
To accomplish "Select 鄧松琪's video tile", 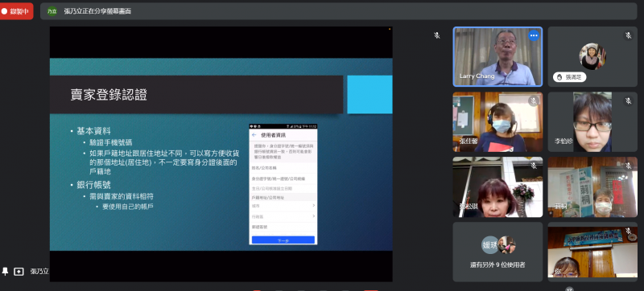I will click(497, 186).
